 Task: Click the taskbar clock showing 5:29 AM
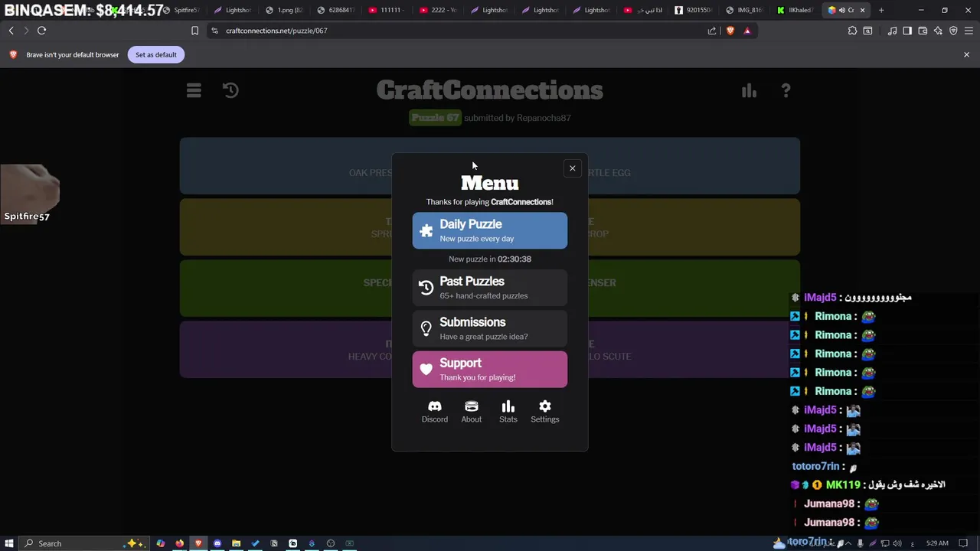click(x=937, y=543)
